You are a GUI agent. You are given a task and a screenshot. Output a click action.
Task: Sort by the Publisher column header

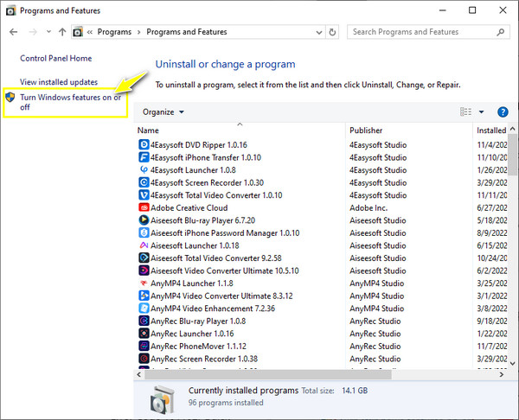pos(409,130)
